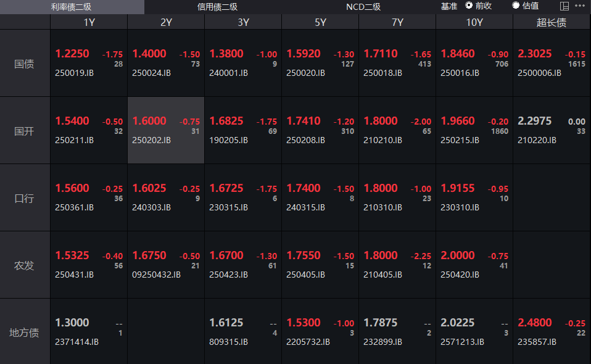Click the 1Y column header
This screenshot has height=364, width=591.
point(89,22)
